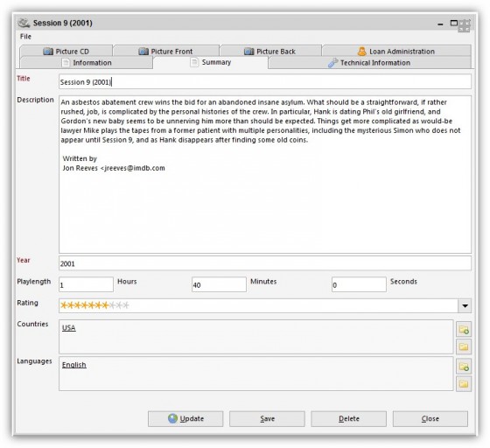Click the add language folder icon
490x448 pixels.
point(464,366)
